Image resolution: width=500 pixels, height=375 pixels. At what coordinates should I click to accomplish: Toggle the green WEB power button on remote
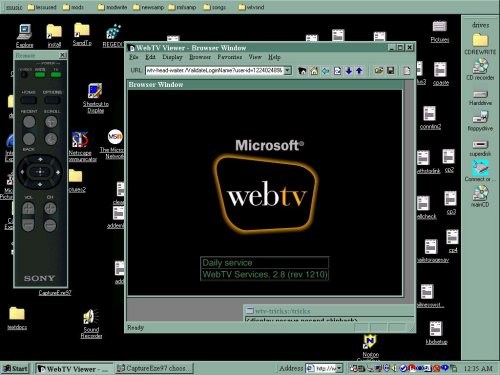tap(40, 75)
